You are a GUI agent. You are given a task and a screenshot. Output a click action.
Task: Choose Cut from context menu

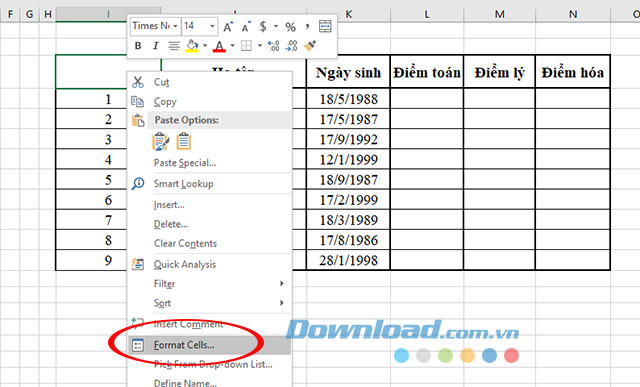pyautogui.click(x=210, y=82)
